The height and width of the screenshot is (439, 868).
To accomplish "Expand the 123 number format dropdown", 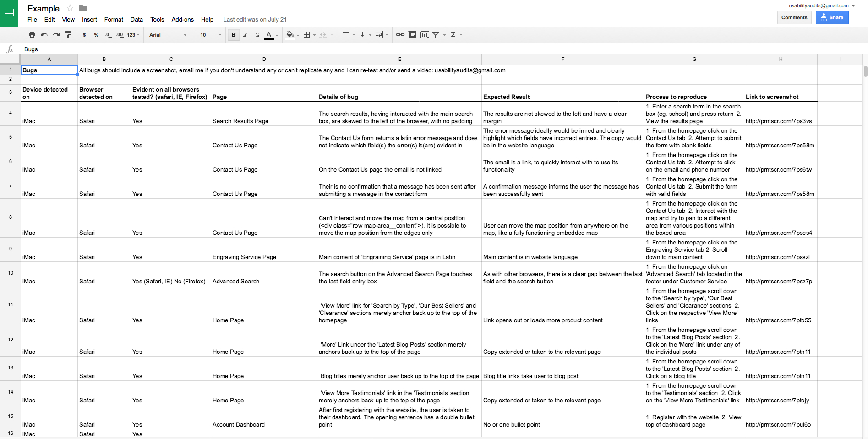I will (x=133, y=35).
